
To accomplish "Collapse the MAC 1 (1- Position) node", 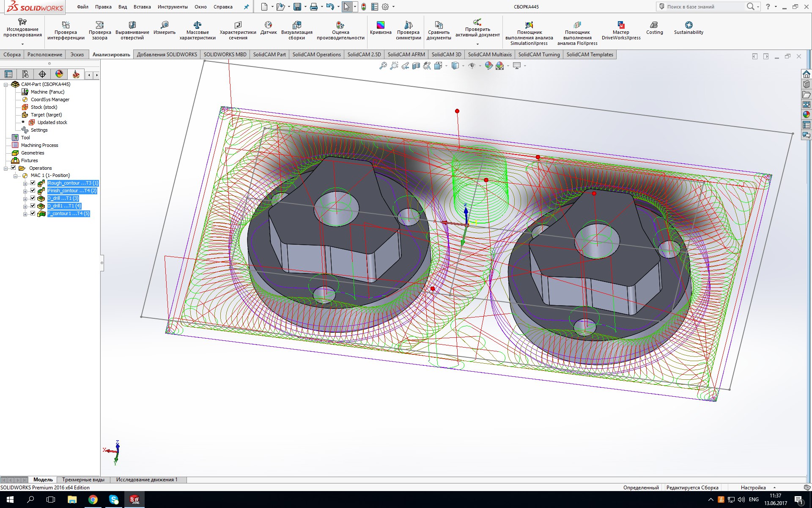I will click(x=16, y=176).
